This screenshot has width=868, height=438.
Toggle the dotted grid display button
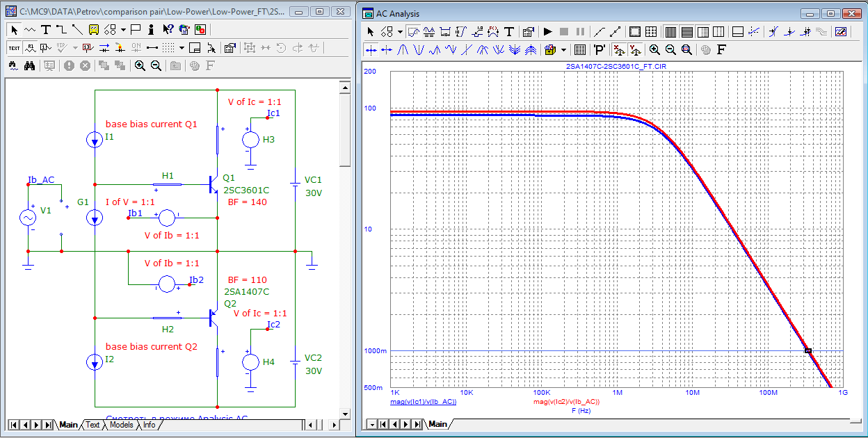click(x=168, y=48)
